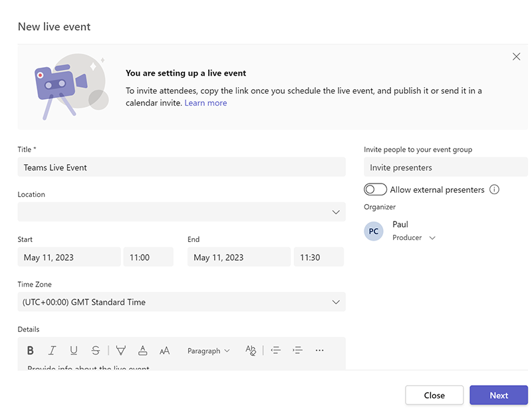This screenshot has height=409, width=532.
Task: Toggle Allow external presenters switch
Action: click(x=375, y=189)
